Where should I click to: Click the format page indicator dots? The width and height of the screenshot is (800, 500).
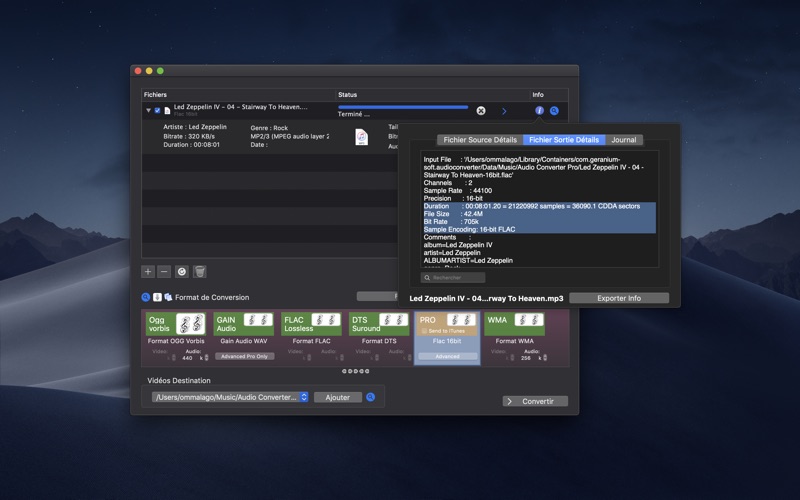[x=356, y=371]
